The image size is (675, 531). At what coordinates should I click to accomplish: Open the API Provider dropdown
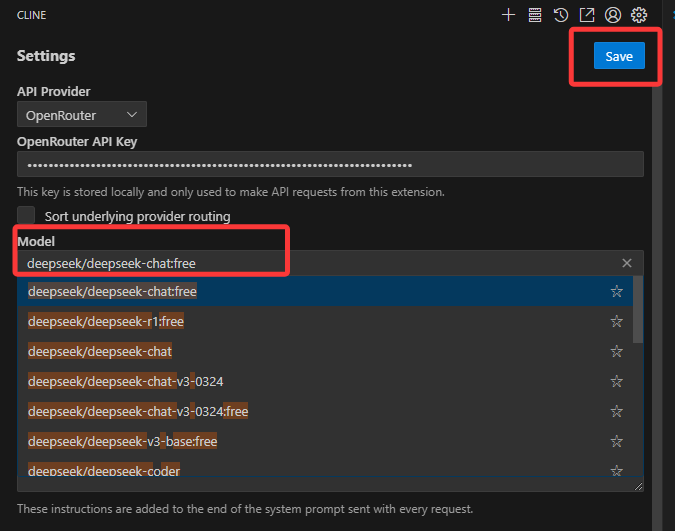point(82,115)
